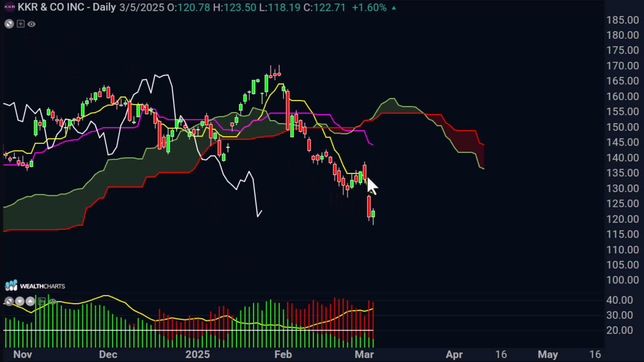Click the Nov label on time axis
Viewport: 644px width, 362px height.
[22, 355]
